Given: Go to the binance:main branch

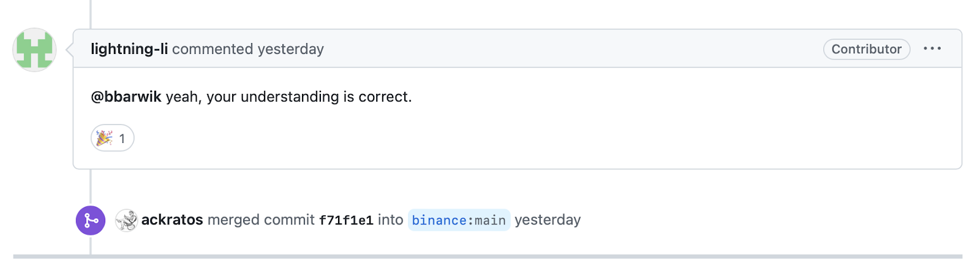Looking at the screenshot, I should tap(459, 220).
